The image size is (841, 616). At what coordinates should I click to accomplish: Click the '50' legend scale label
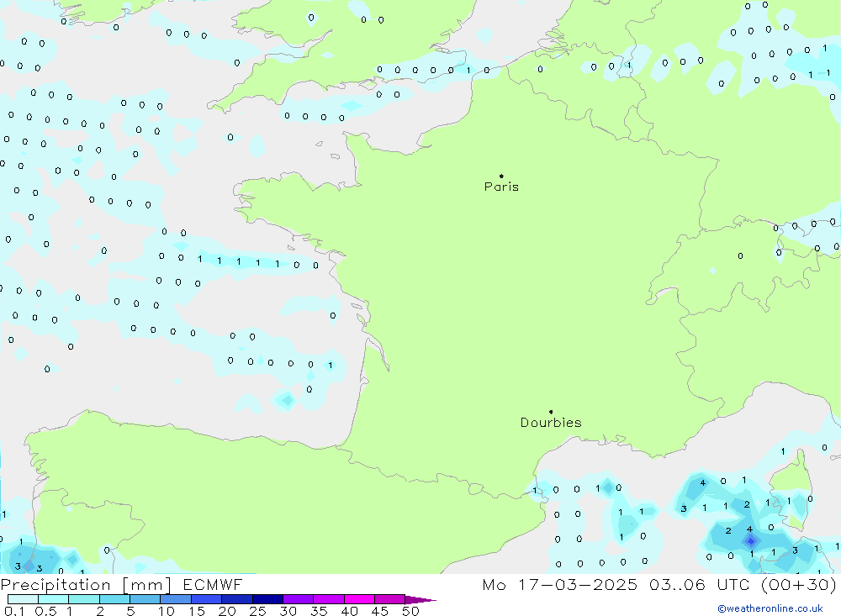pyautogui.click(x=410, y=611)
